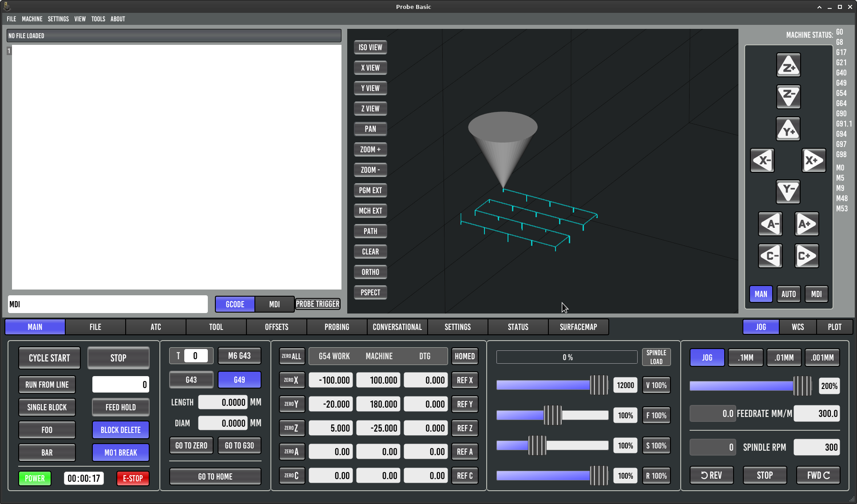
Task: Enable Single Block mode
Action: click(47, 407)
